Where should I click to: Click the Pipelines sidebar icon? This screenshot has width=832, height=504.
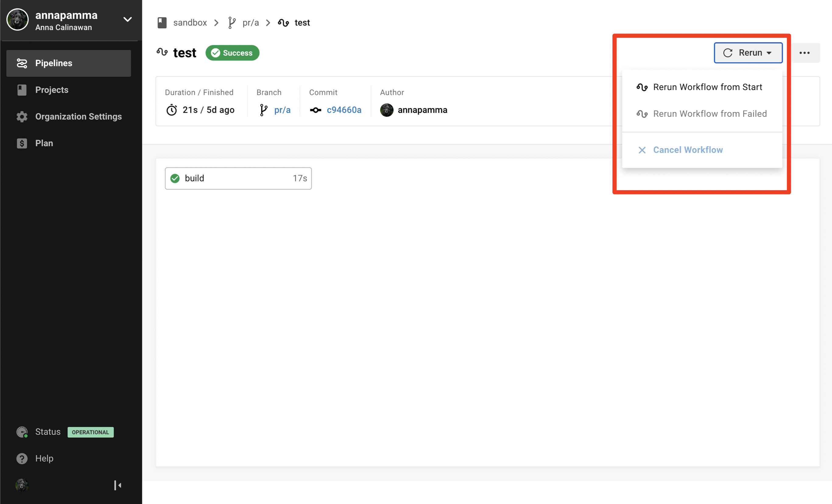tap(22, 63)
